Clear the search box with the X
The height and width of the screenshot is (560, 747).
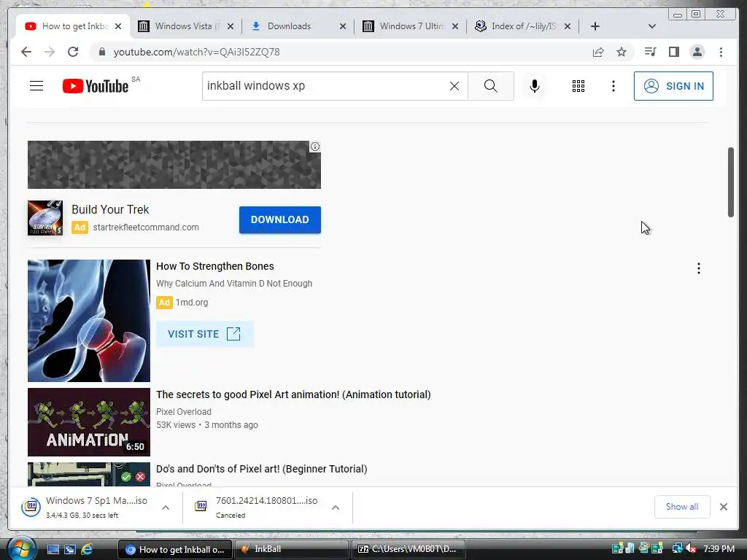coord(454,86)
